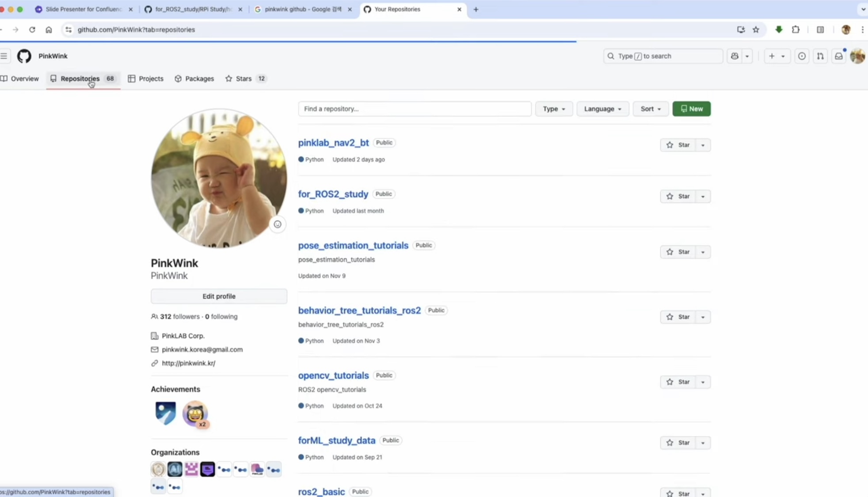Click the Copilot icon in header
Viewport: 868px width, 497px height.
[735, 56]
